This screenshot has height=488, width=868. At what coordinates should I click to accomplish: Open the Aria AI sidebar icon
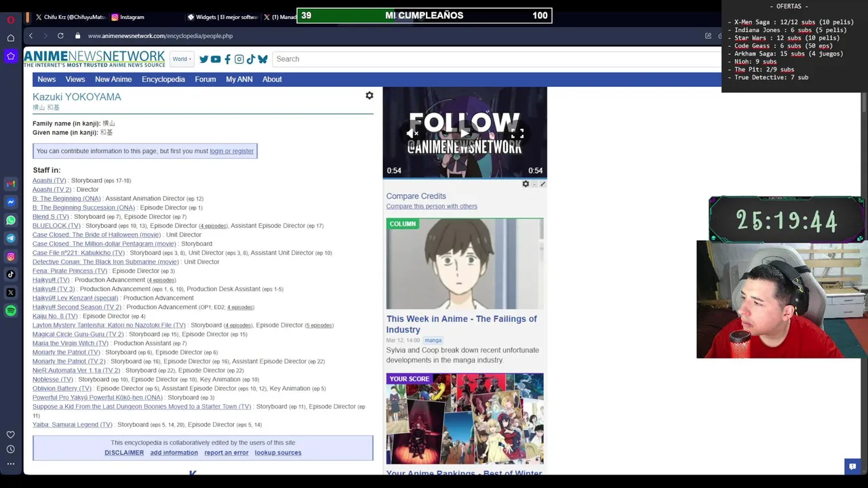pos(11,56)
